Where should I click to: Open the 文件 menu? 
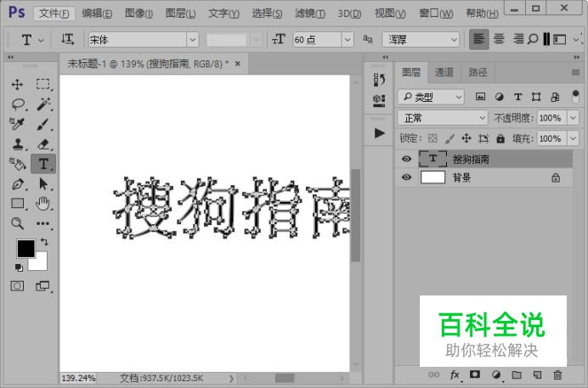(x=54, y=14)
